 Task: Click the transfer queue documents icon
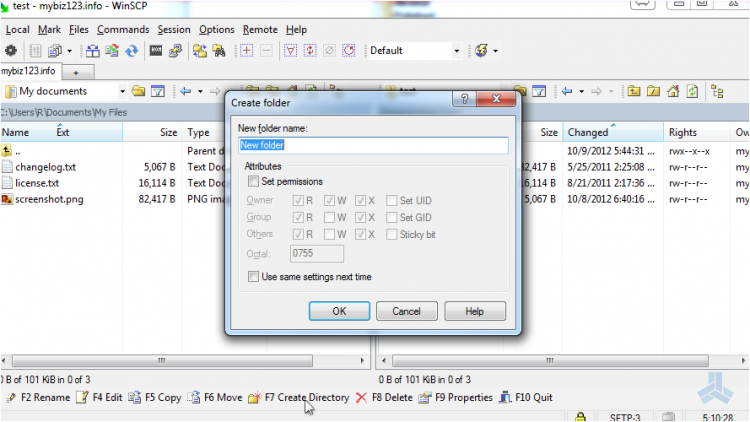coord(55,50)
